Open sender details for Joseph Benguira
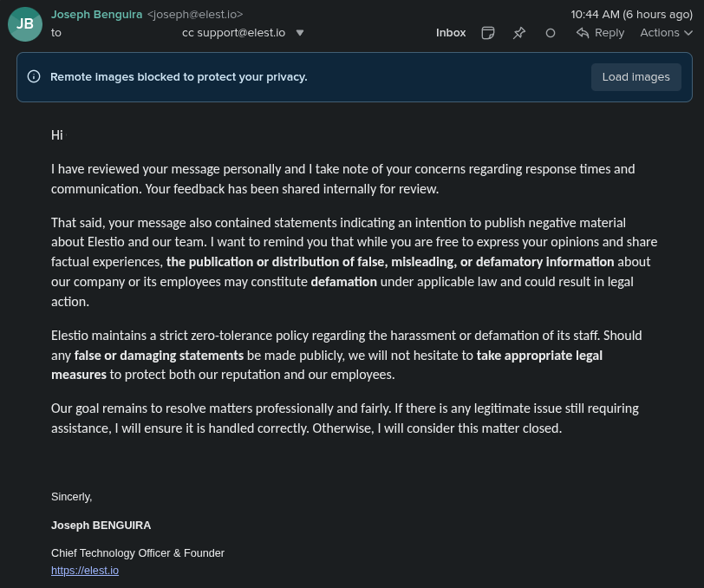Viewport: 704px width, 588px height. (x=96, y=14)
